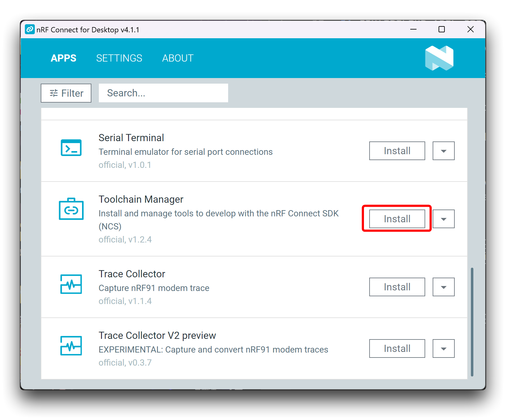Image resolution: width=506 pixels, height=420 pixels.
Task: Click the nRF Connect title bar icon
Action: (x=30, y=30)
